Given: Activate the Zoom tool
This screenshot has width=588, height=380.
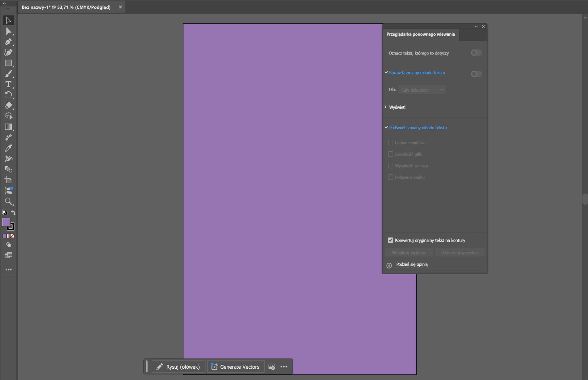Looking at the screenshot, I should tap(8, 201).
